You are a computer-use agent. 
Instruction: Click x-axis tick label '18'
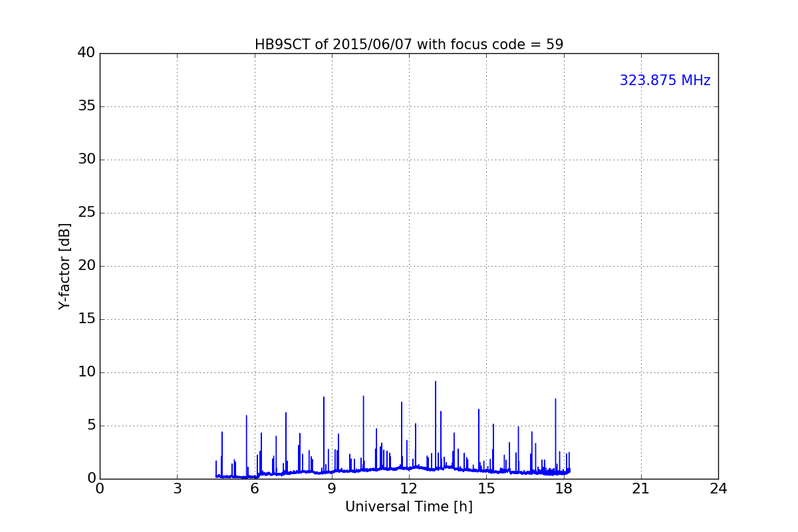click(x=564, y=489)
